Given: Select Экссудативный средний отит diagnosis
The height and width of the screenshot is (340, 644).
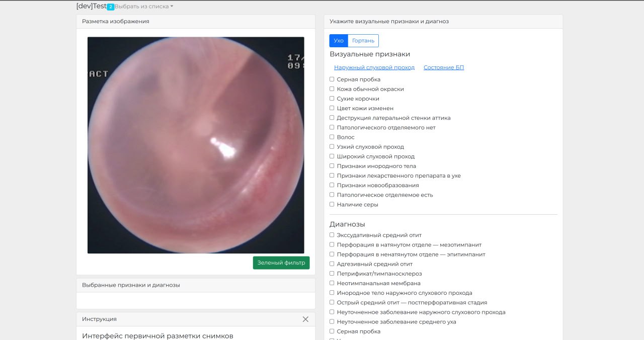Looking at the screenshot, I should [x=332, y=235].
